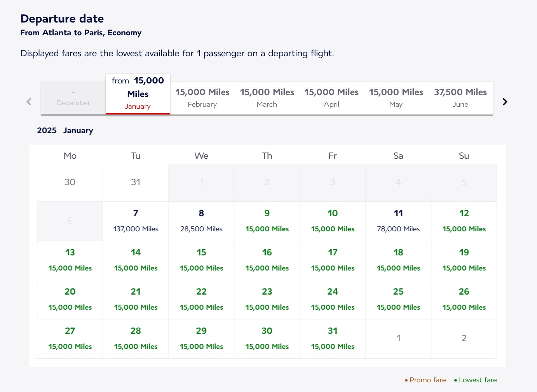Select January 11 costing 78,000 Miles
The width and height of the screenshot is (537, 392).
pyautogui.click(x=398, y=221)
